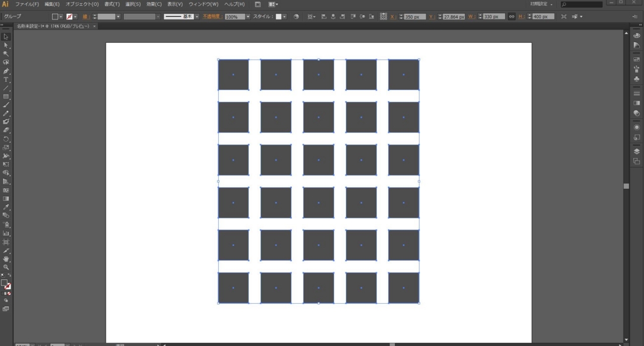Click the H height label link
The image size is (644, 346).
(x=521, y=17)
